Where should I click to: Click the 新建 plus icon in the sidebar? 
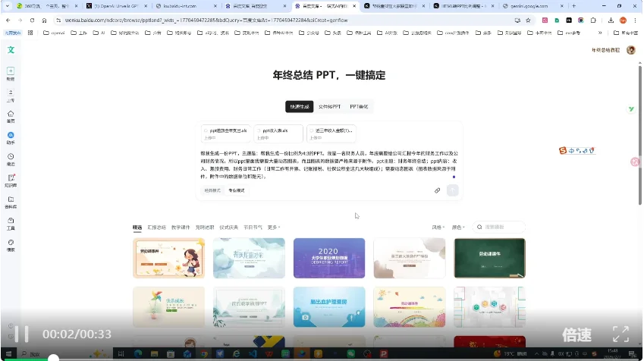coord(11,71)
